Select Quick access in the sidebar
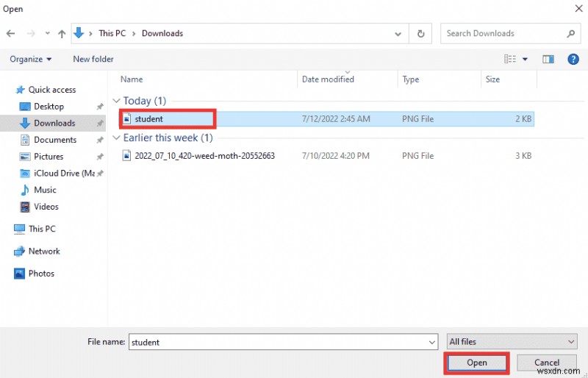 click(52, 90)
